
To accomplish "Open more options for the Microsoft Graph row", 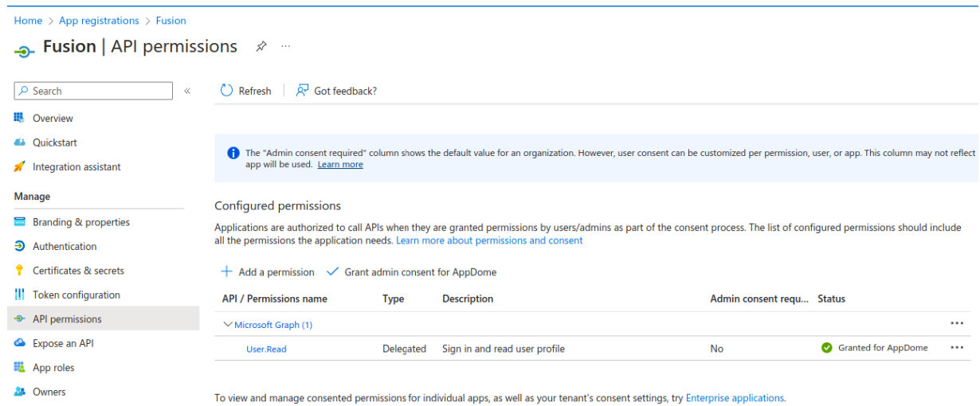I will (x=956, y=324).
